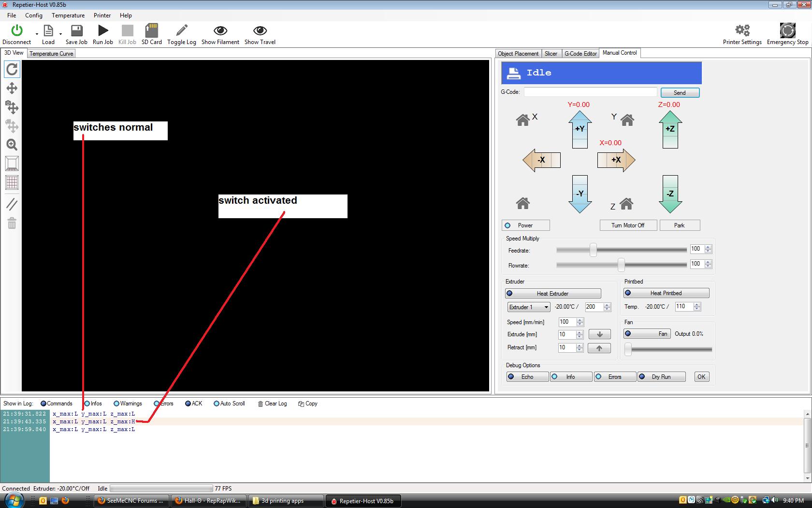The image size is (812, 508).
Task: Expand the Extruder 1 dropdown
Action: point(546,307)
